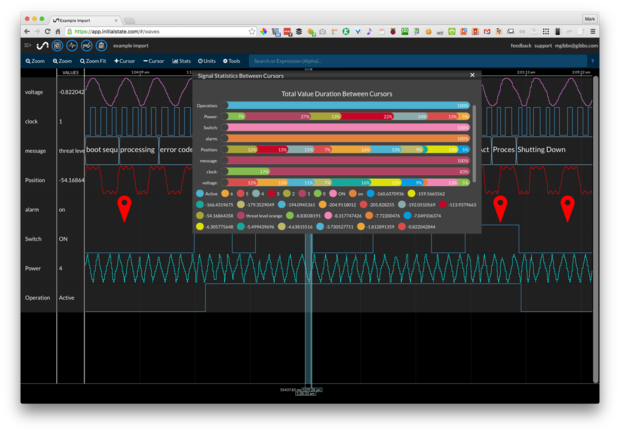Click Zoom Fit in the toolbar
Screen dimensions: 620x433
[x=93, y=61]
